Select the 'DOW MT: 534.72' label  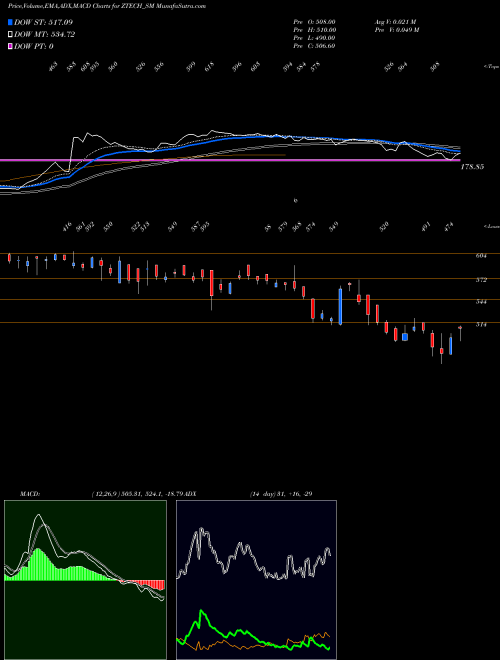pos(45,35)
